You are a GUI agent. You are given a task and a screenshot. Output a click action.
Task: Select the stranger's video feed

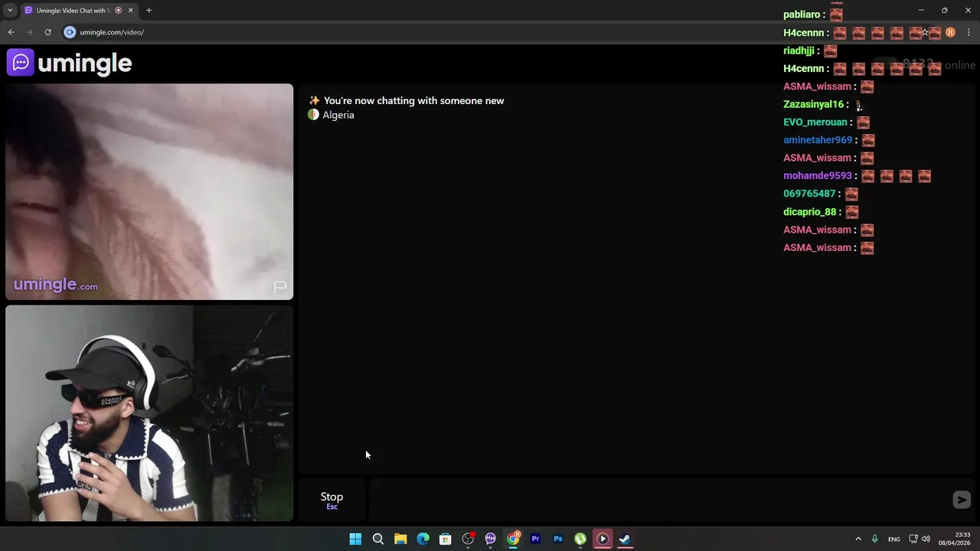point(149,191)
